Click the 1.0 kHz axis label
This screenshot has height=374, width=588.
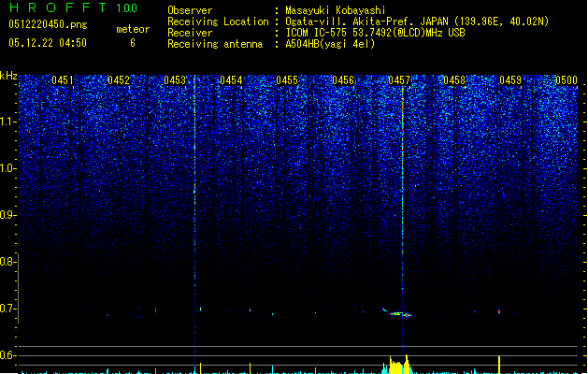7,169
